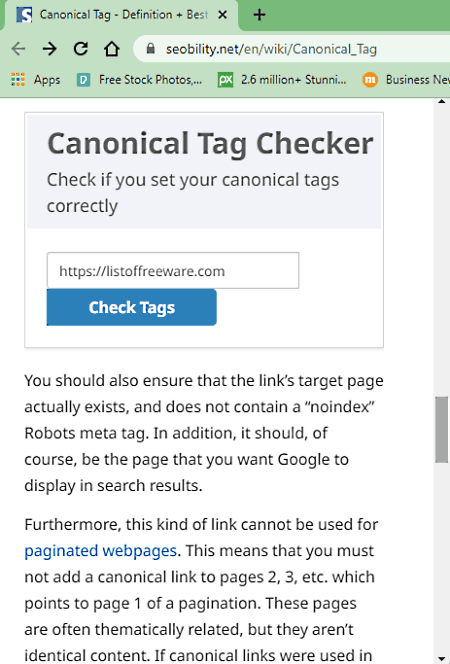This screenshot has height=664, width=450.
Task: Follow the paginated webpages link
Action: (x=100, y=551)
